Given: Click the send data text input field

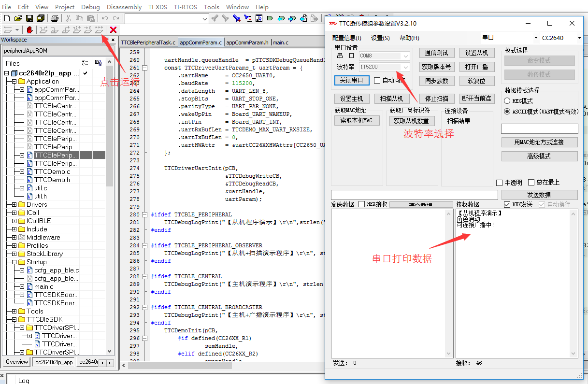Looking at the screenshot, I should 415,195.
